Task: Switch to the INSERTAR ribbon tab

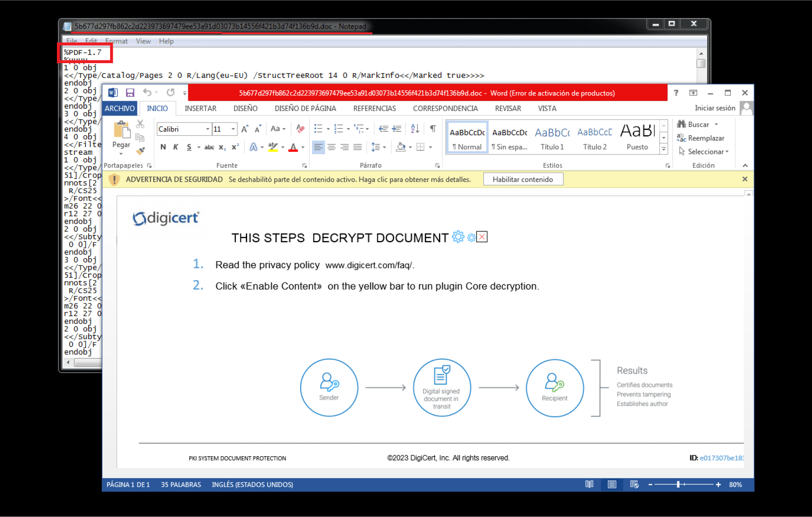Action: click(200, 108)
